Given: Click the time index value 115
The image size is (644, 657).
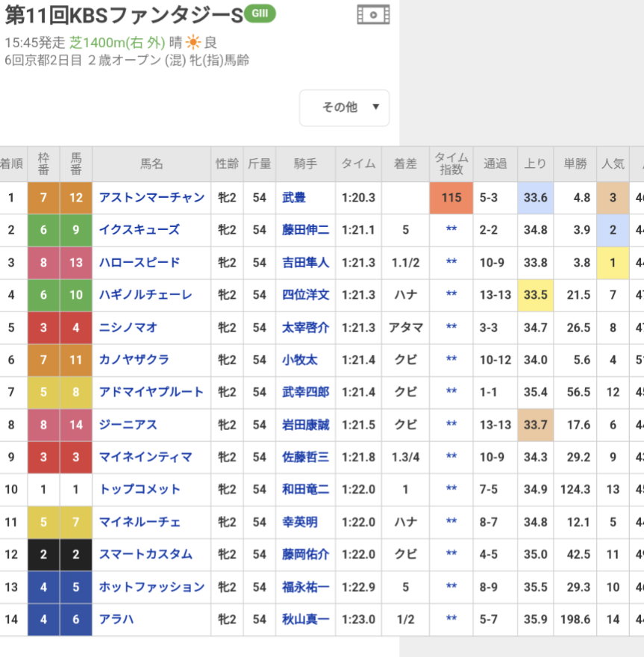Looking at the screenshot, I should point(451,198).
